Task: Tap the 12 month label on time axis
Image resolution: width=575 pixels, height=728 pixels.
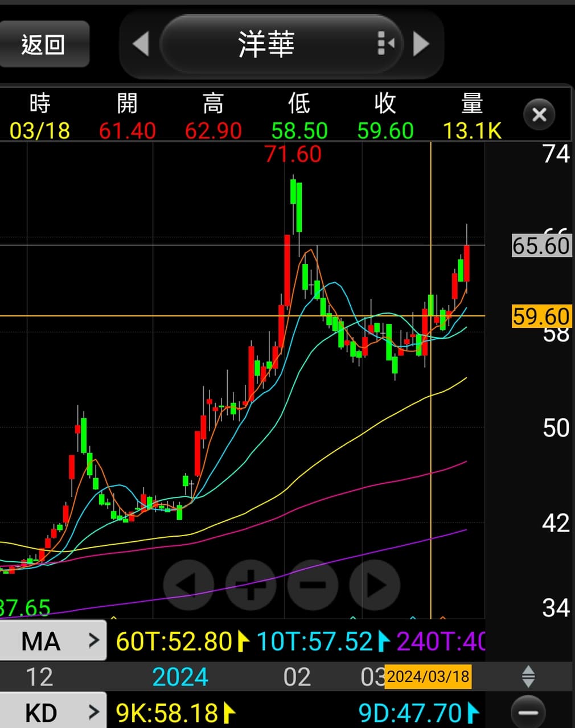Action: point(39,677)
